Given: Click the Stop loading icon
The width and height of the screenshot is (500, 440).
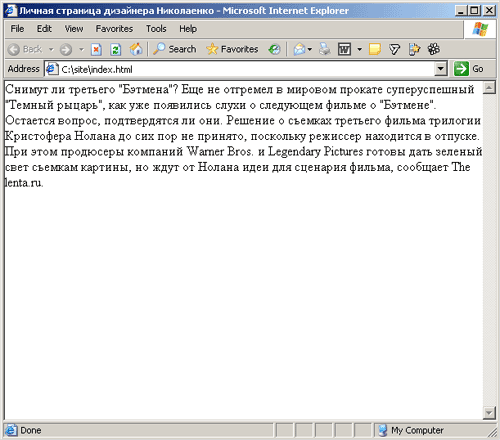Looking at the screenshot, I should (96, 50).
